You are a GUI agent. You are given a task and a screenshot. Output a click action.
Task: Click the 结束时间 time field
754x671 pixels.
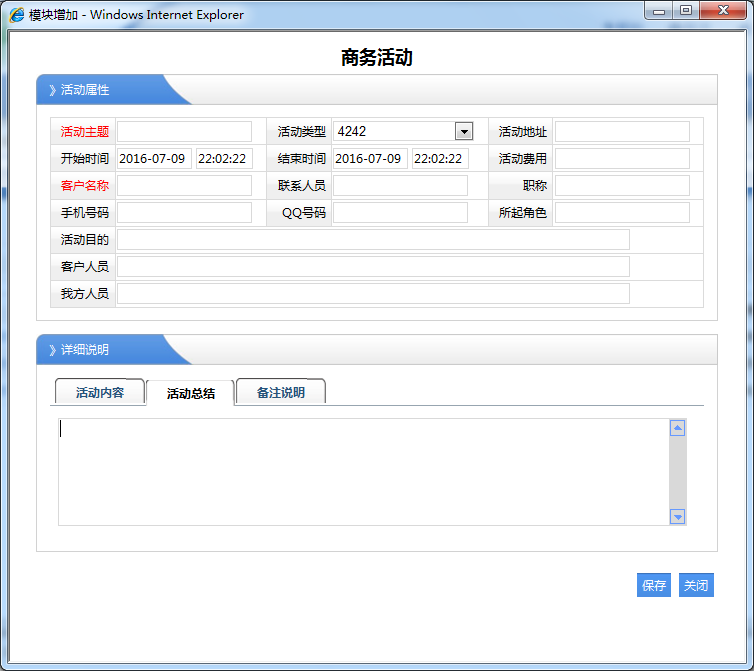point(440,159)
